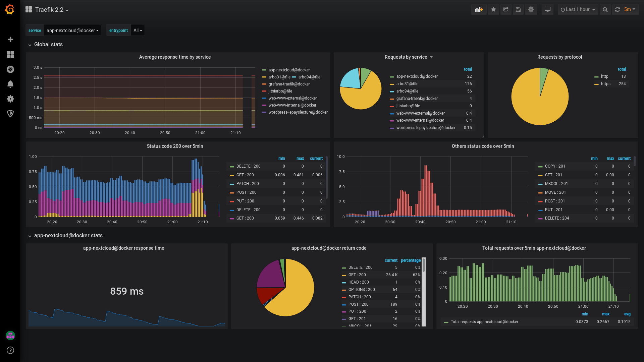Save the dashboard with disk icon
The image size is (644, 362).
tap(518, 9)
